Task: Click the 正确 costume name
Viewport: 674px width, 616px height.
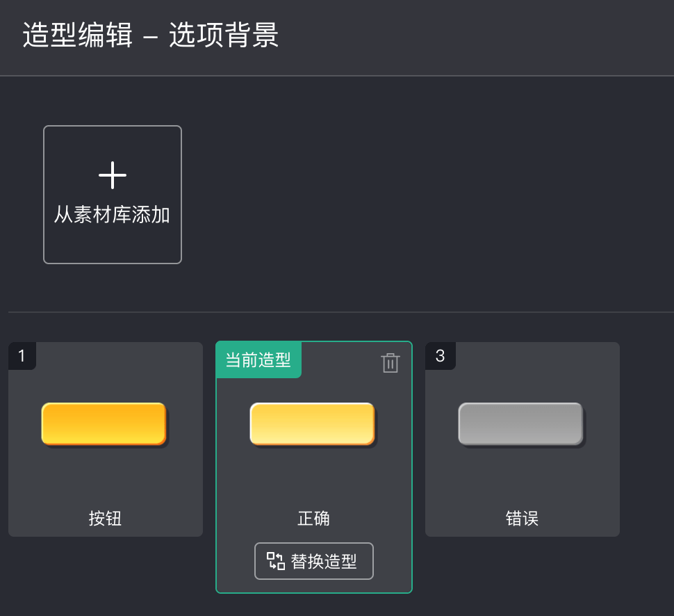Action: [x=313, y=519]
